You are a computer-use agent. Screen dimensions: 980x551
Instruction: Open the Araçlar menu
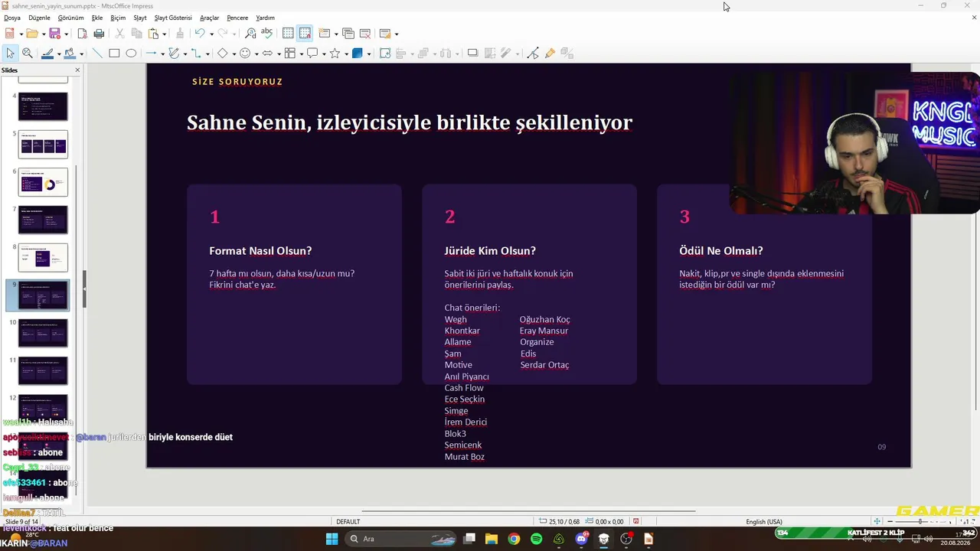tap(209, 18)
